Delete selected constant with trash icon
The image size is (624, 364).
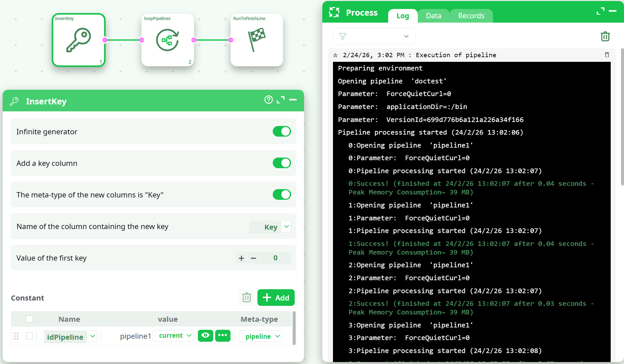pos(246,298)
